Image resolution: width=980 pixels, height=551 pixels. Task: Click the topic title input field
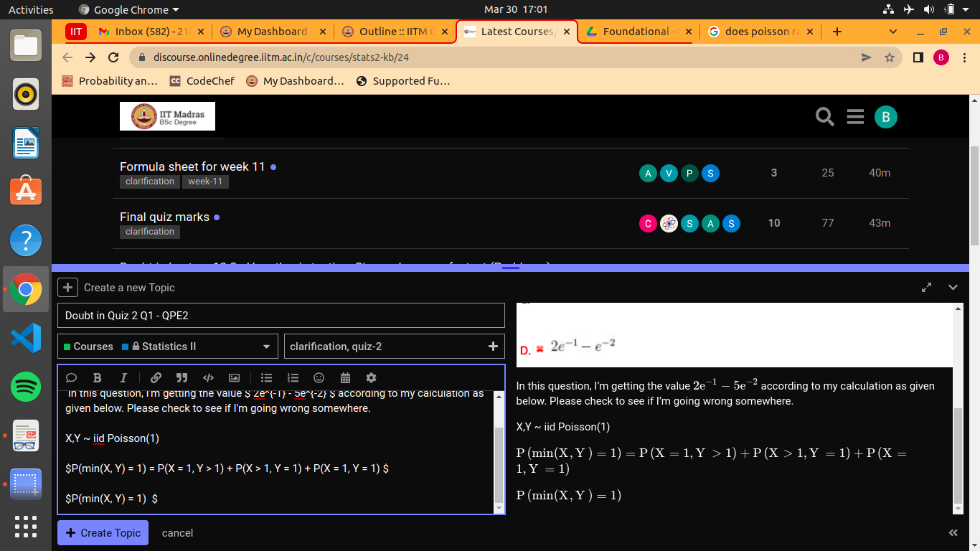point(281,316)
